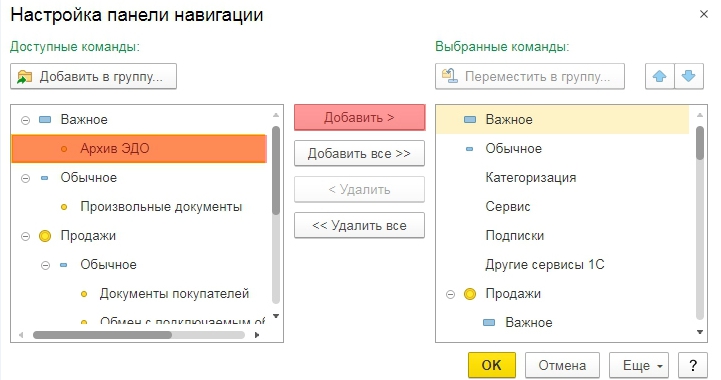The height and width of the screenshot is (380, 721).
Task: Click scroll-down arrow of selected commands list
Action: [700, 332]
